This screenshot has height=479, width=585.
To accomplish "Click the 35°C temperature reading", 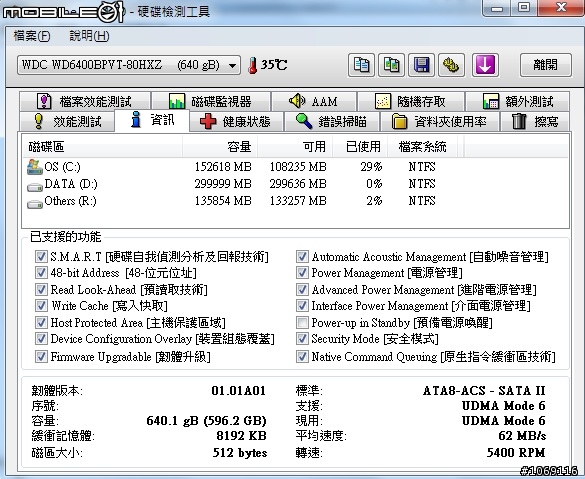I will point(274,65).
